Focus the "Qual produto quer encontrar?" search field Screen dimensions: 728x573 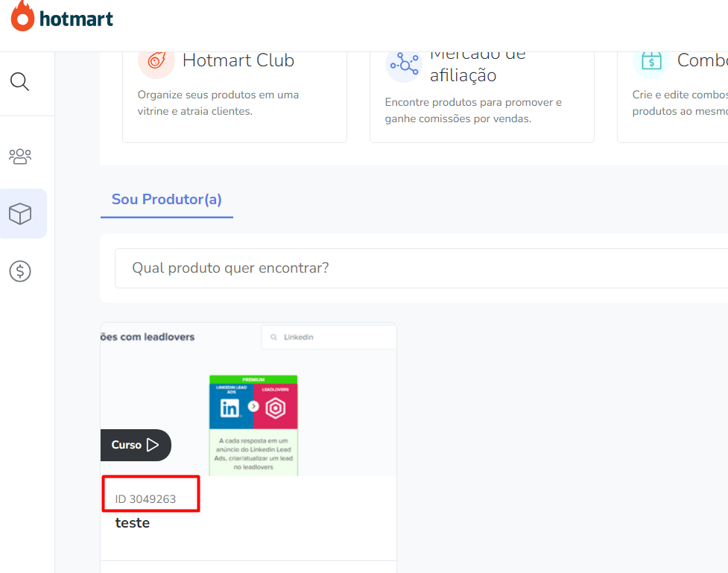(x=417, y=267)
